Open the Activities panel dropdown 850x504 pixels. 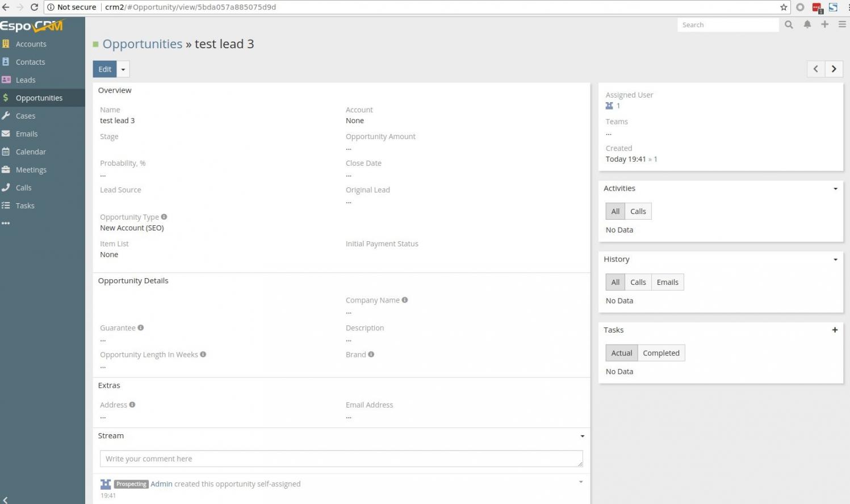tap(835, 188)
